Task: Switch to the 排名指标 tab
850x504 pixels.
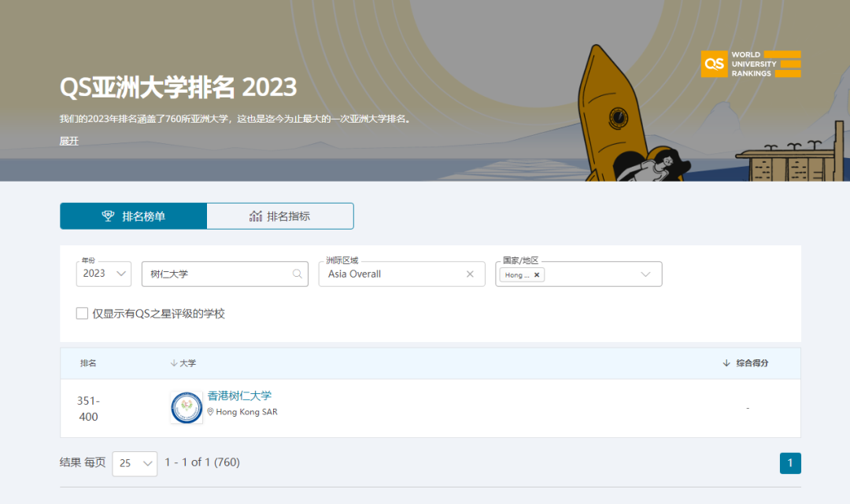Action: pyautogui.click(x=280, y=215)
